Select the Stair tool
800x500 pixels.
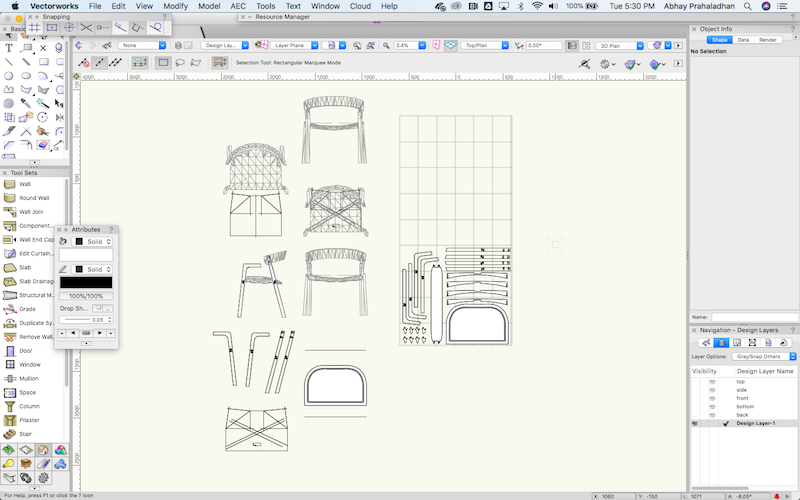[x=25, y=434]
